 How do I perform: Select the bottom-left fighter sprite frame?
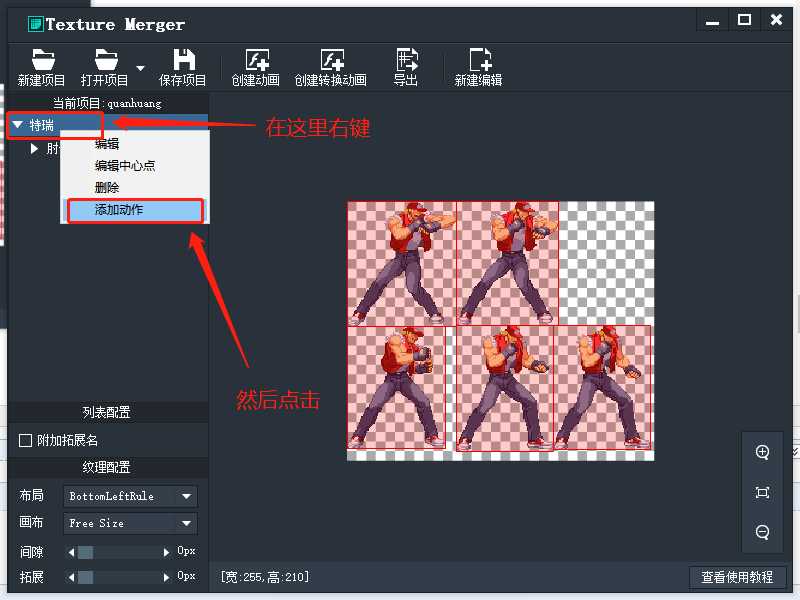396,387
